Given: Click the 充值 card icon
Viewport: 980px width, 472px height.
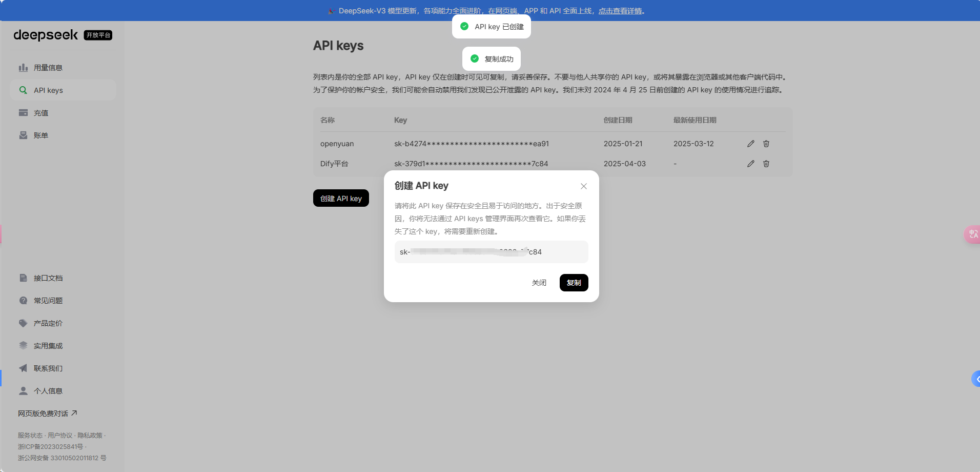Looking at the screenshot, I should click(x=23, y=113).
